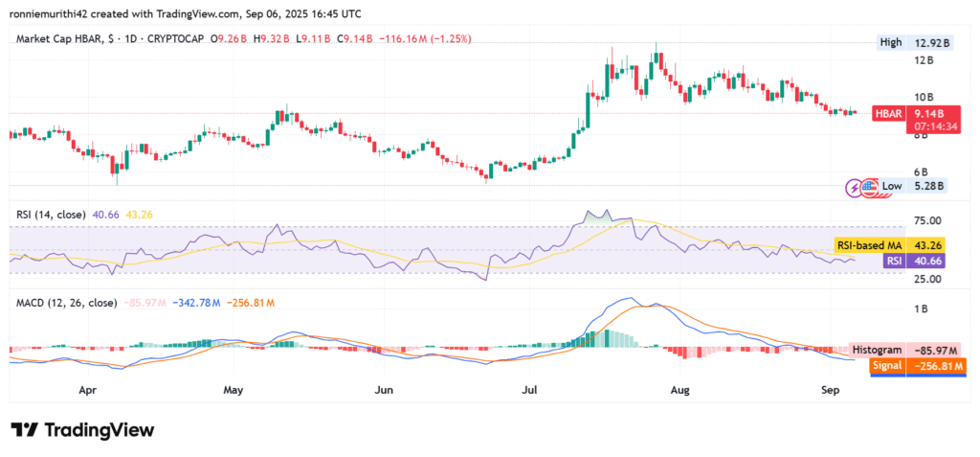Click the May label on the time axis
Viewport: 980px width, 457px height.
pos(234,390)
